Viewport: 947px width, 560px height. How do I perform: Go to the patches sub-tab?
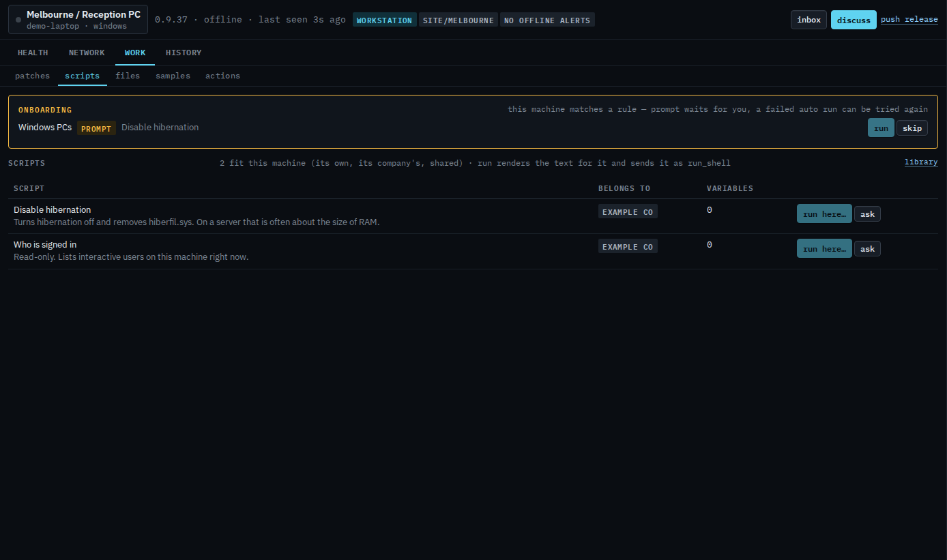click(33, 76)
